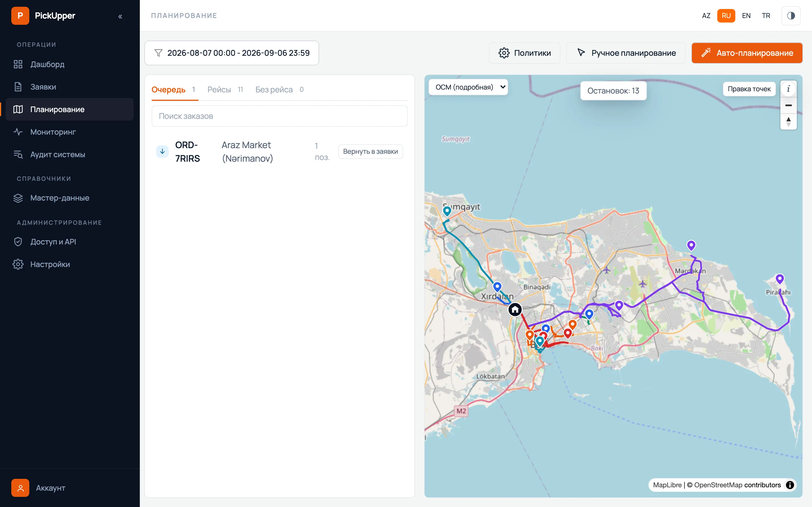Reset map bearing with compass icon
812x507 pixels.
point(788,122)
